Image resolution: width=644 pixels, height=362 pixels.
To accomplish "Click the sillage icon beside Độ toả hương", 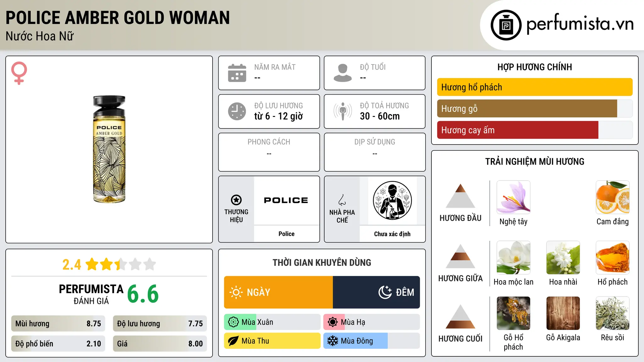I will coord(343,111).
